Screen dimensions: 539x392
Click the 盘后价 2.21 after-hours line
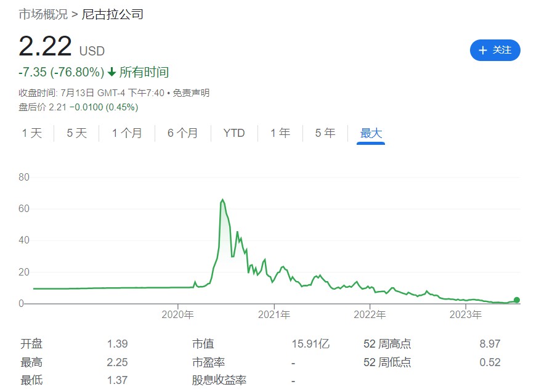point(78,107)
